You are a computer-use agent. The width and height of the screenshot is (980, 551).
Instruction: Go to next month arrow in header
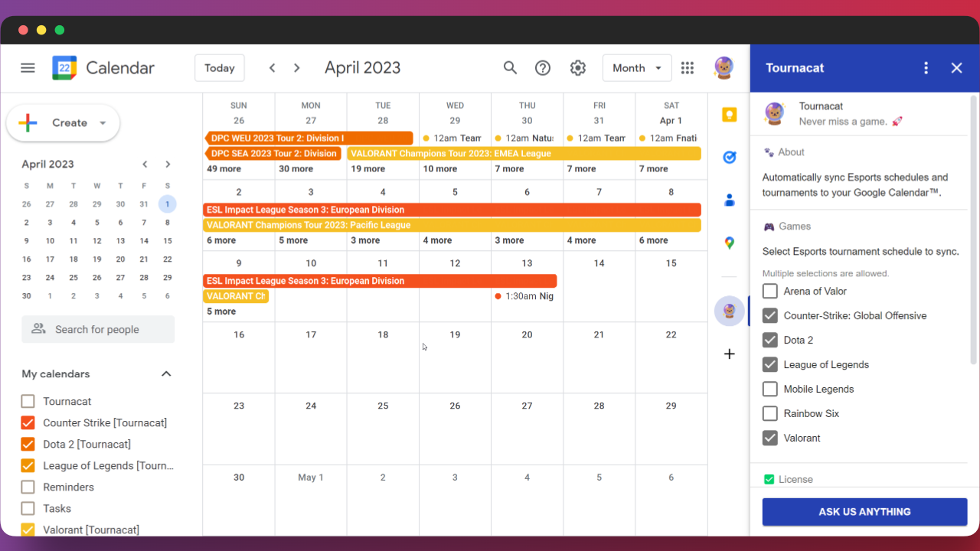297,68
